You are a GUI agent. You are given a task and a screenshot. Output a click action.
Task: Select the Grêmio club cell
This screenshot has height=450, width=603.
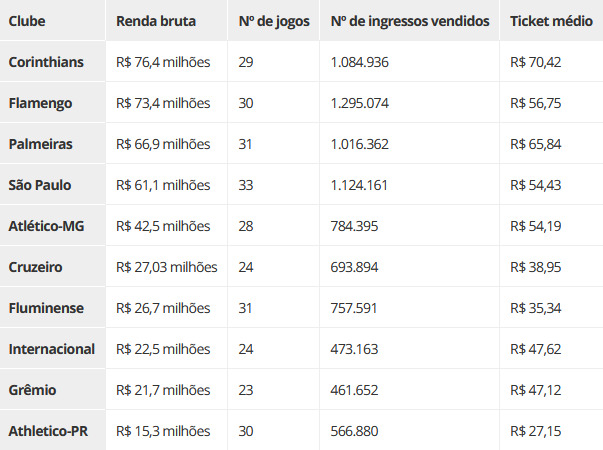coord(32,390)
